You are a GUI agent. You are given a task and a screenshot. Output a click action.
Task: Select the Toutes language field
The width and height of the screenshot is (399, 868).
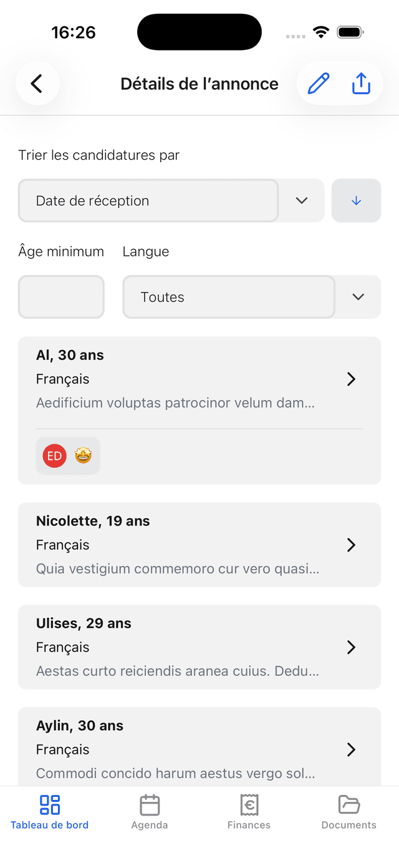[229, 297]
